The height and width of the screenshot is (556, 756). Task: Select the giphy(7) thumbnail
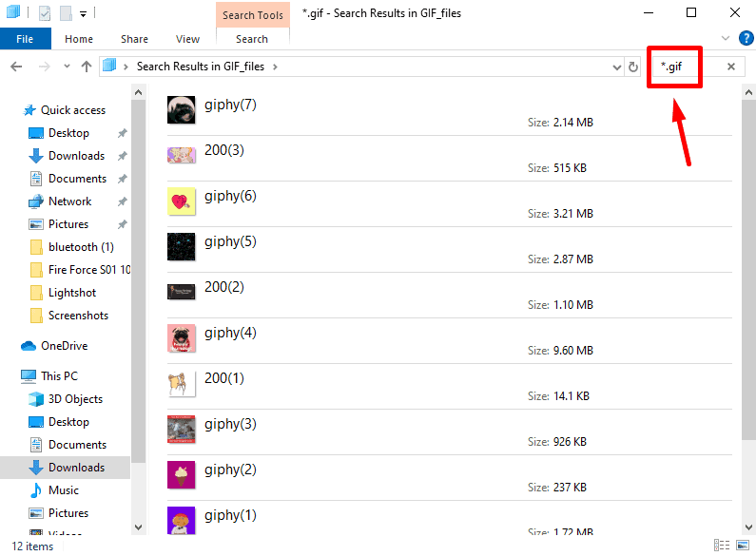coord(182,110)
